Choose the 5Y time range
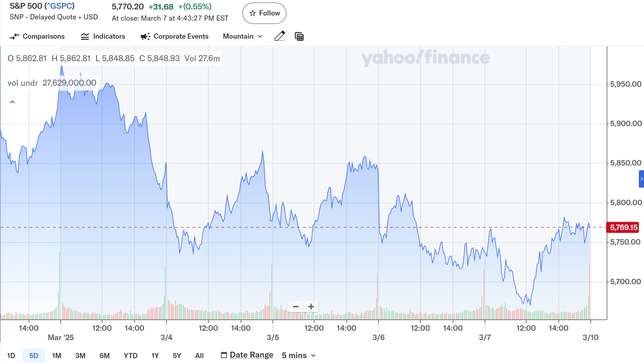 click(x=177, y=356)
